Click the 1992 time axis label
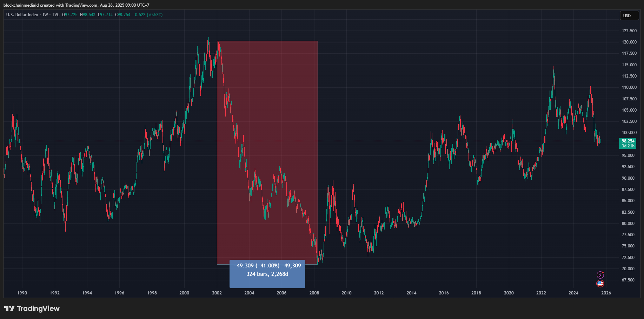644x319 pixels. pyautogui.click(x=55, y=293)
